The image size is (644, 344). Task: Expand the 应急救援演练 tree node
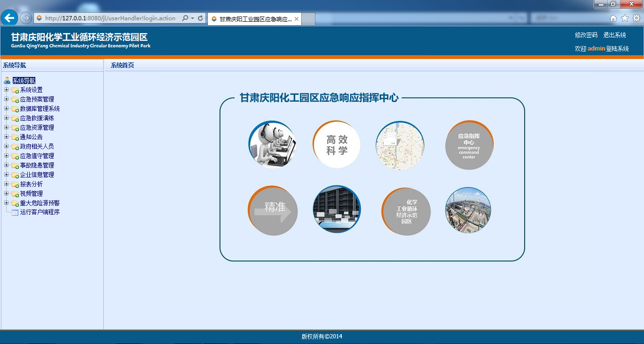[6, 118]
